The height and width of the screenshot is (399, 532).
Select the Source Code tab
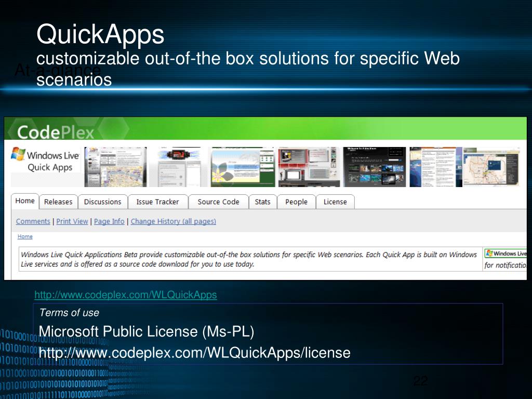[219, 202]
